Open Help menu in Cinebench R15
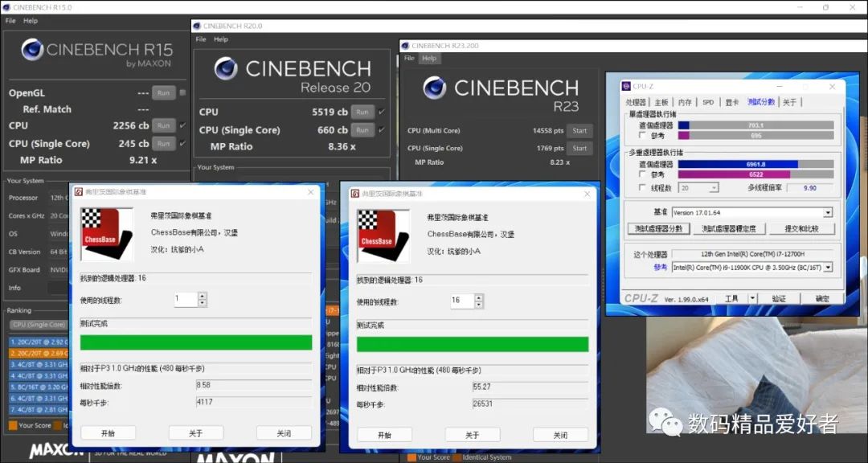The width and height of the screenshot is (868, 463). click(x=31, y=20)
